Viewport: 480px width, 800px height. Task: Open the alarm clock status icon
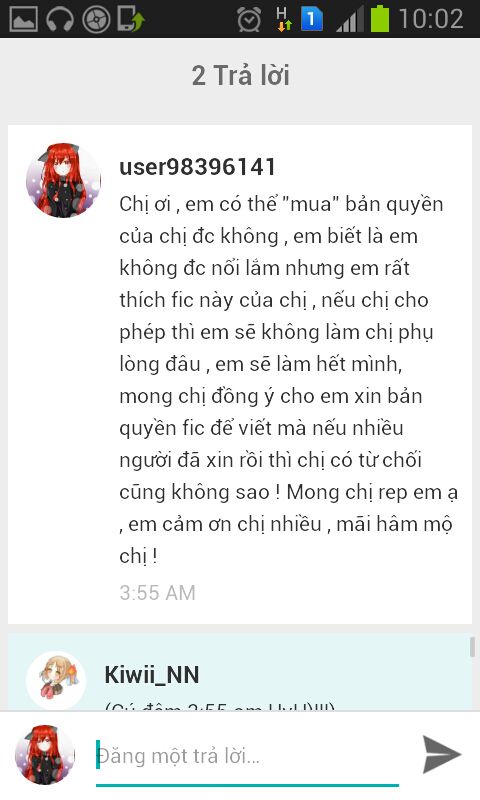coord(249,19)
